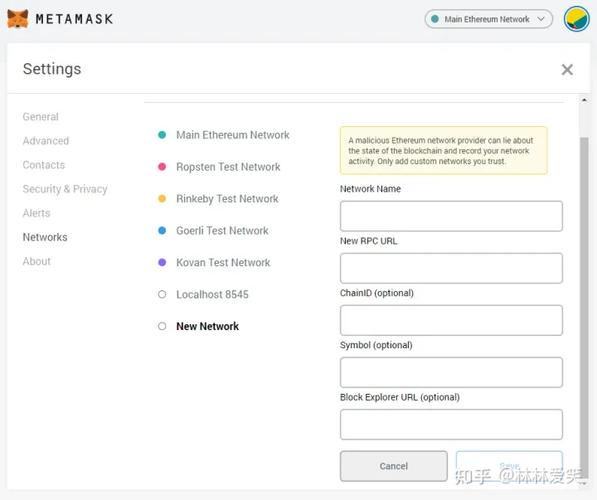Click the Save button

pyautogui.click(x=509, y=466)
